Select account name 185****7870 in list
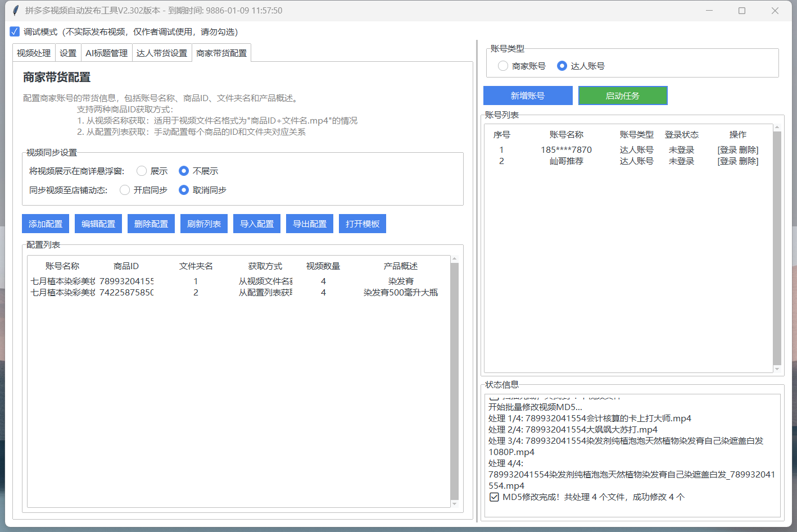Image resolution: width=797 pixels, height=532 pixels. (566, 150)
